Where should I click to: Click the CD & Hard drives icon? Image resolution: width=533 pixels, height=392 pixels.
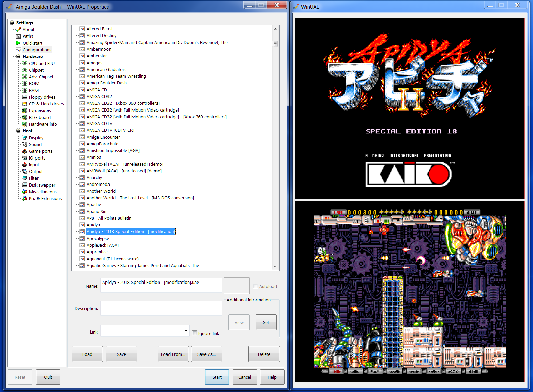(25, 104)
